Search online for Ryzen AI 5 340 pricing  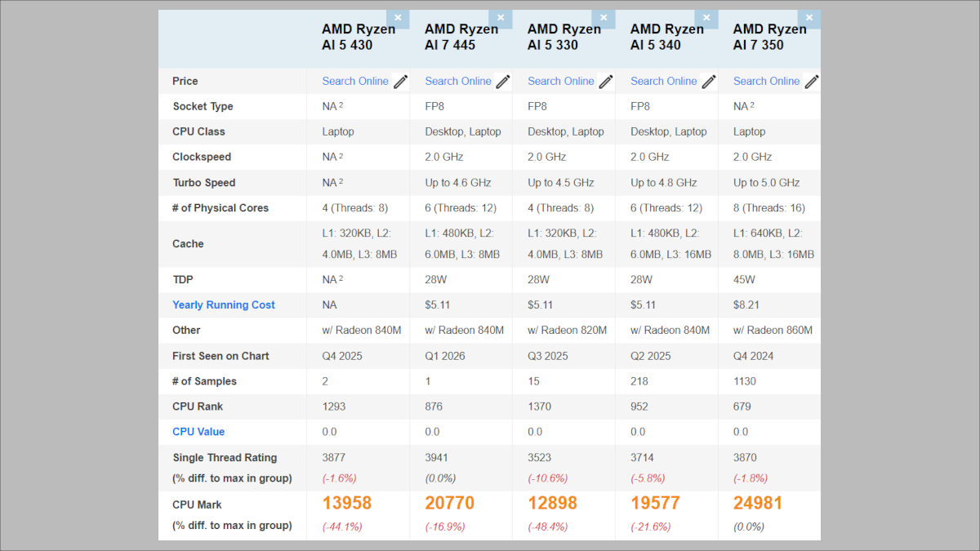(664, 81)
